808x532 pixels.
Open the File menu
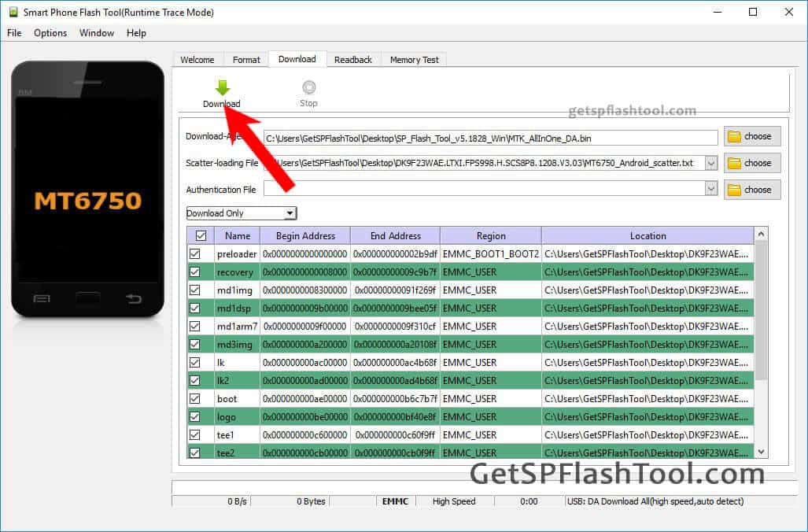pyautogui.click(x=14, y=33)
